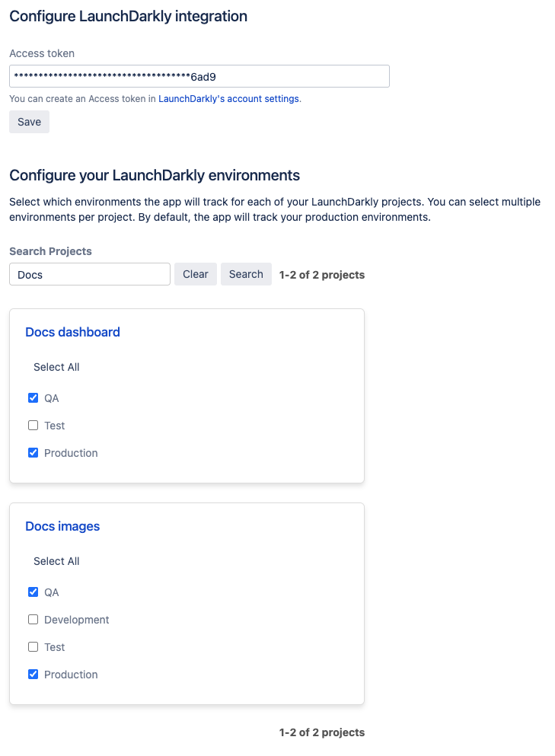Disable Production tracking for Docs images
Screen dimensions: 555x756
[x=33, y=674]
